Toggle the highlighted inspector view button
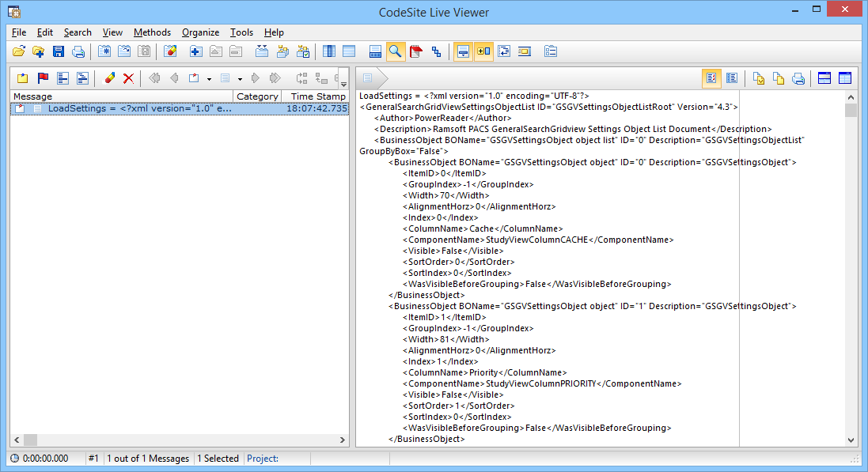 tap(711, 78)
